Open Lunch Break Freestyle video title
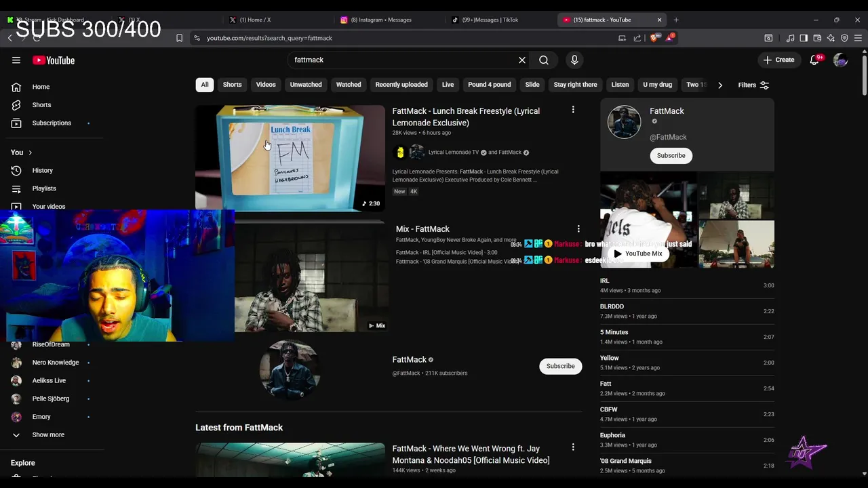The height and width of the screenshot is (488, 868). (466, 117)
